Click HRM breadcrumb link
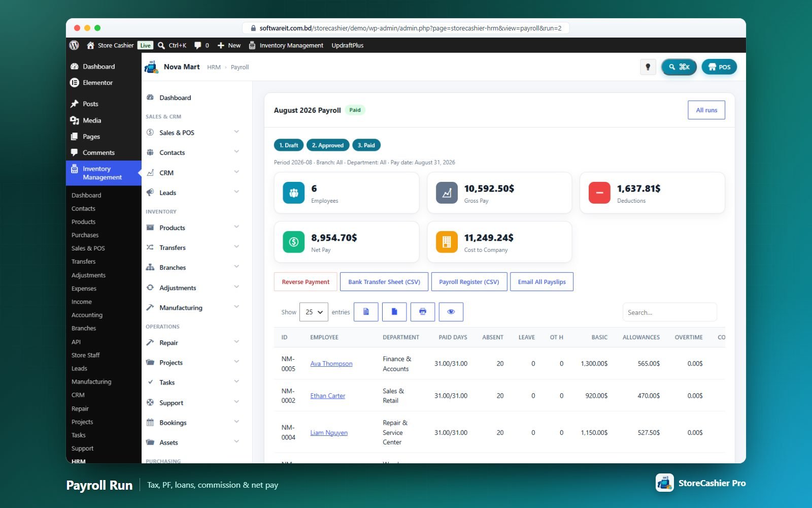The height and width of the screenshot is (508, 812). [214, 67]
